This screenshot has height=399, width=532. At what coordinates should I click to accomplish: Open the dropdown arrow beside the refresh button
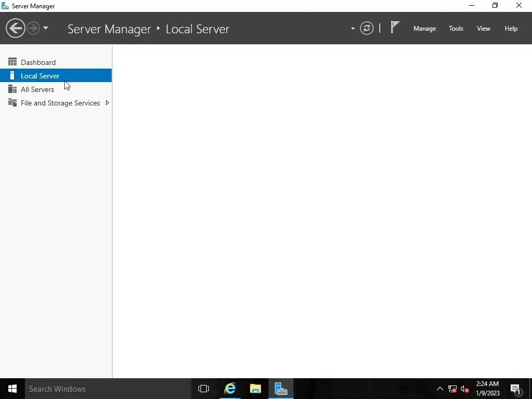(x=353, y=29)
